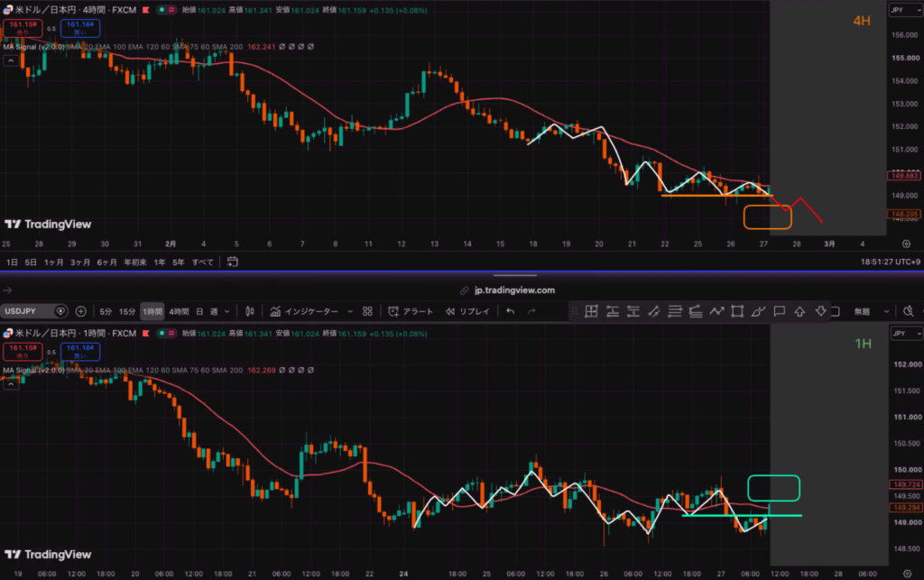Select the 1年 date range
Viewport: 924px width, 580px height.
coord(159,262)
